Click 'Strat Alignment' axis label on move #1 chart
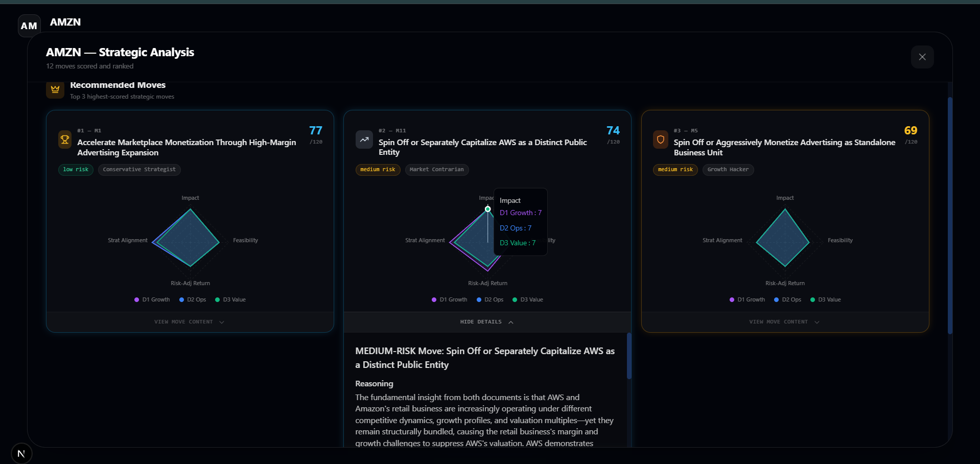Image resolution: width=980 pixels, height=464 pixels. tap(127, 240)
